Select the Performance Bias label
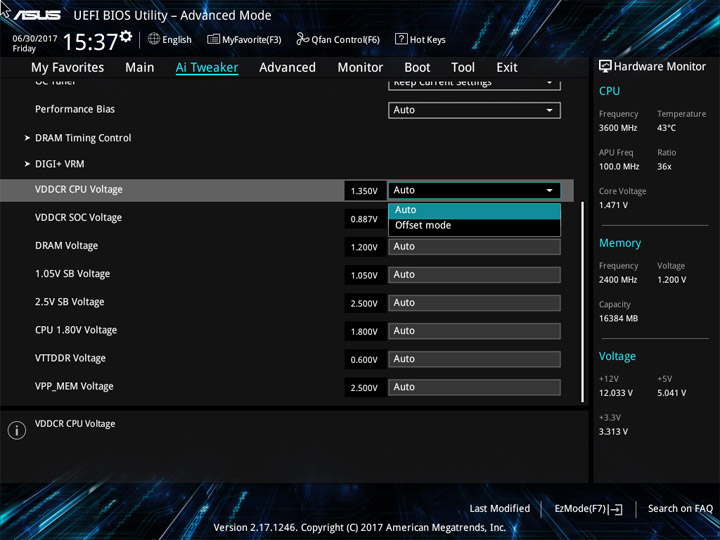The image size is (720, 540). tap(75, 109)
